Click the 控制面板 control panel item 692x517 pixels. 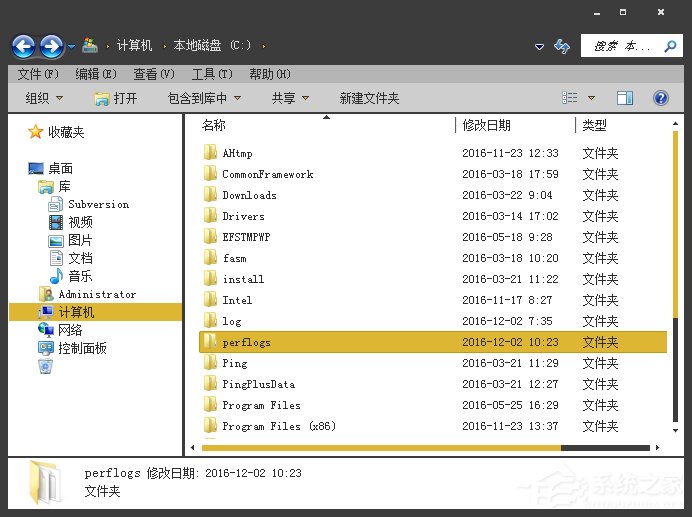click(x=82, y=348)
